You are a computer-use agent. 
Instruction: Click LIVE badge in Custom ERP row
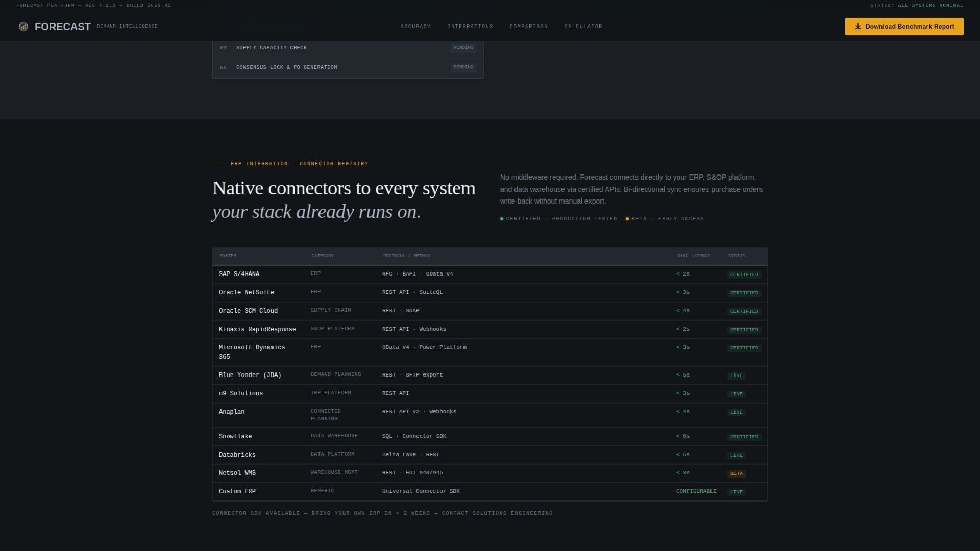[x=736, y=492]
